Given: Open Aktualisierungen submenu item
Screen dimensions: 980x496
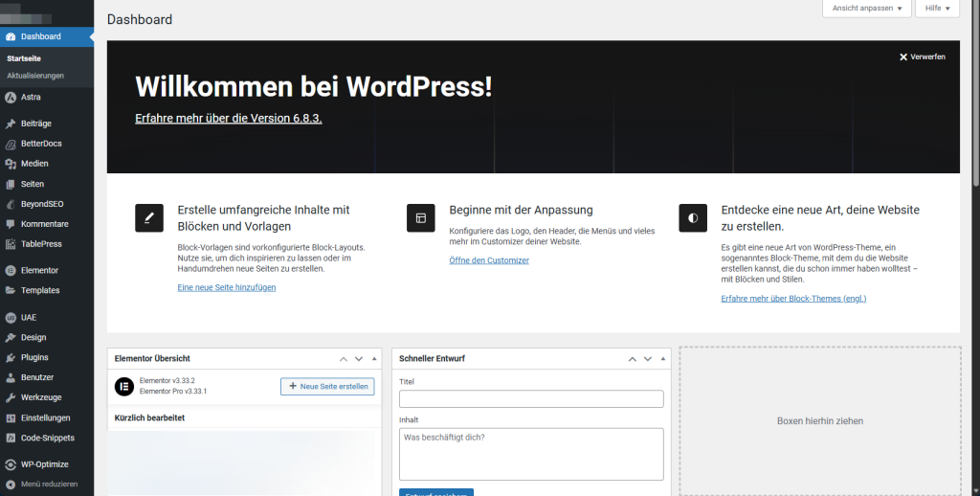Looking at the screenshot, I should [x=35, y=76].
